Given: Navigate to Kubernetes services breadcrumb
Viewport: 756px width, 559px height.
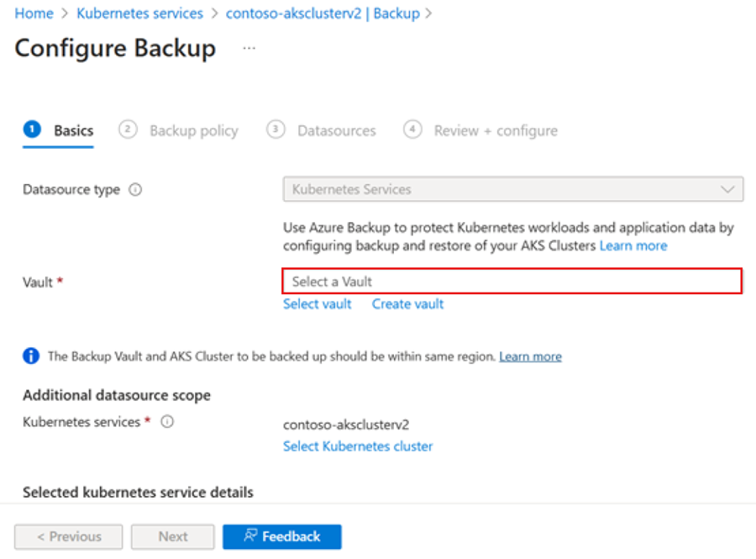Looking at the screenshot, I should [139, 13].
